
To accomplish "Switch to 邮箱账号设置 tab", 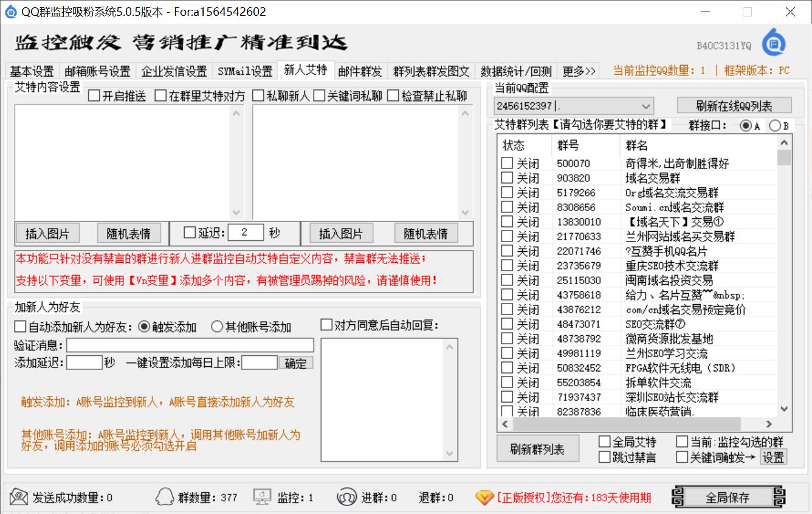I will [x=97, y=71].
